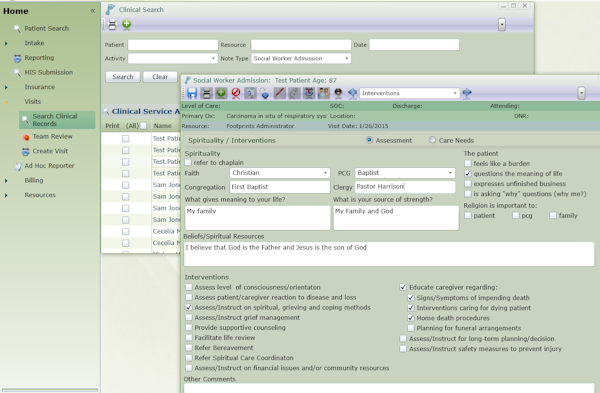
Task: Open the Faith dropdown showing Christian
Action: point(325,173)
